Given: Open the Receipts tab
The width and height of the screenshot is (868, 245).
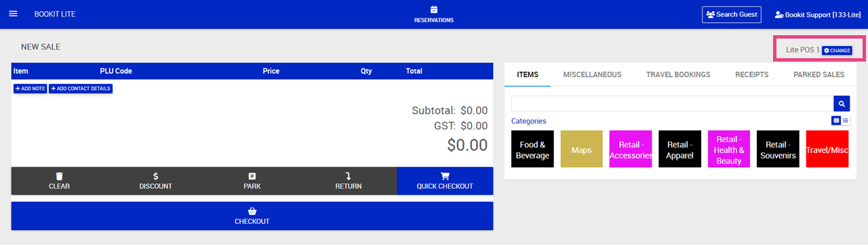Looking at the screenshot, I should coord(752,74).
